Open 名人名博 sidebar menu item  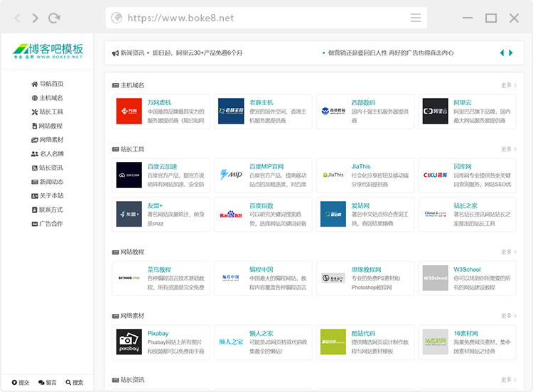(x=47, y=154)
